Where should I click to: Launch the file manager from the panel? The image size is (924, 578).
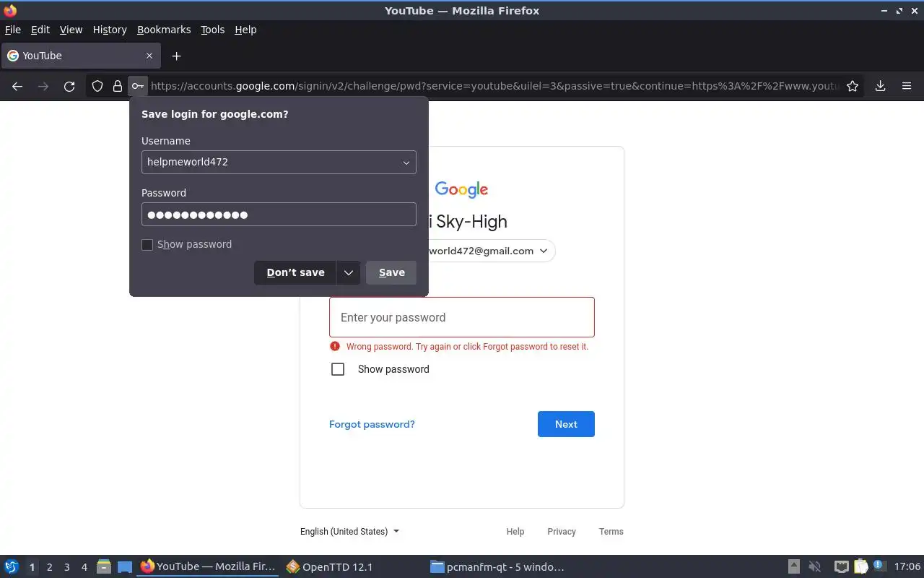[103, 566]
